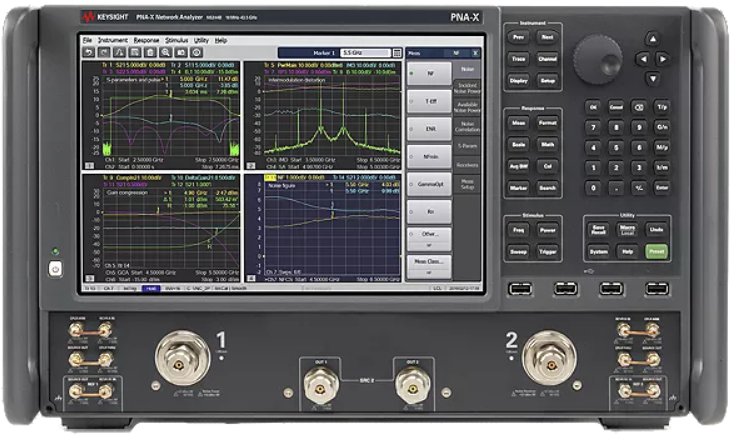Hit the green Preset hardware key
The image size is (732, 440).
click(x=656, y=251)
